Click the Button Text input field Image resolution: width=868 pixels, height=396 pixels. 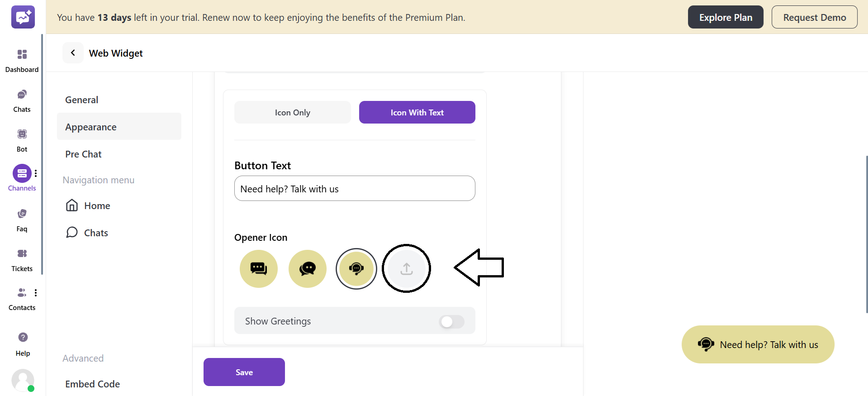tap(355, 189)
